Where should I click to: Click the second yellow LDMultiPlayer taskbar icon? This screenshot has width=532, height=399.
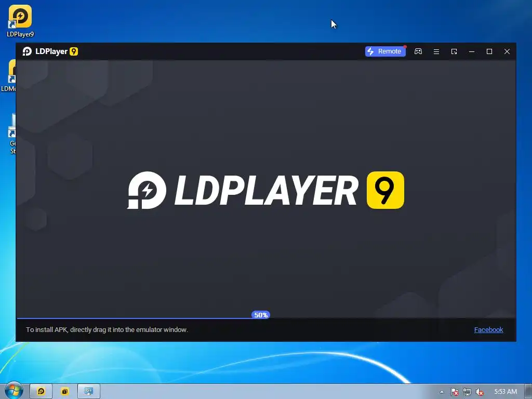[x=64, y=392]
